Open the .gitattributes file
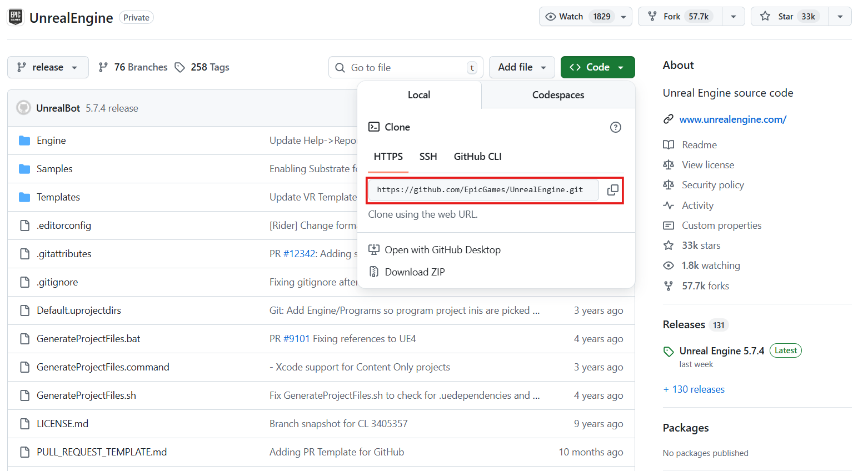This screenshot has height=471, width=868. pyautogui.click(x=64, y=254)
